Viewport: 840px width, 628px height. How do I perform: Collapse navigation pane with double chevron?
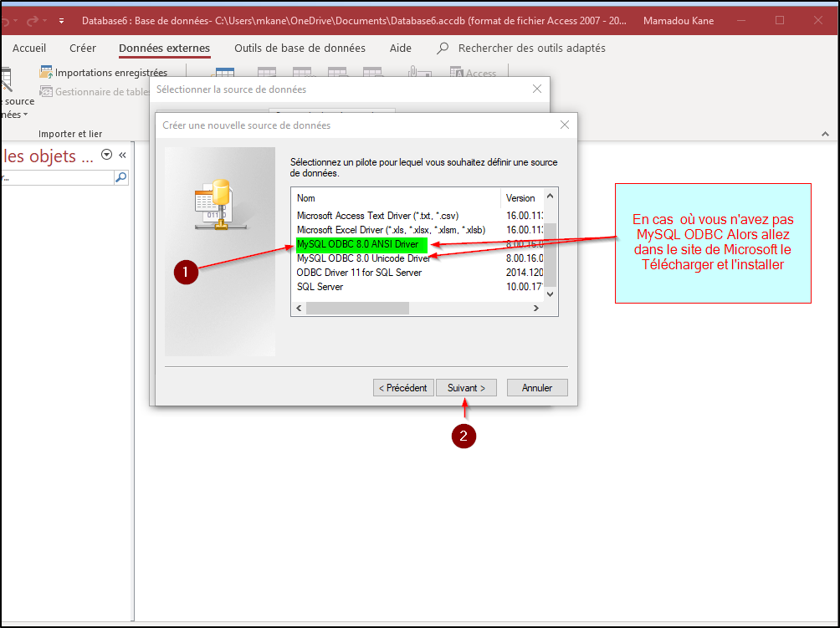pos(122,155)
